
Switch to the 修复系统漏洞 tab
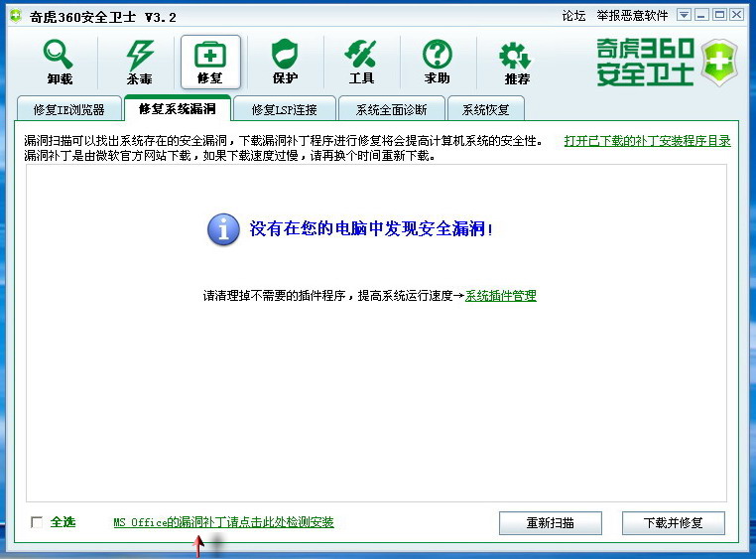pyautogui.click(x=178, y=108)
